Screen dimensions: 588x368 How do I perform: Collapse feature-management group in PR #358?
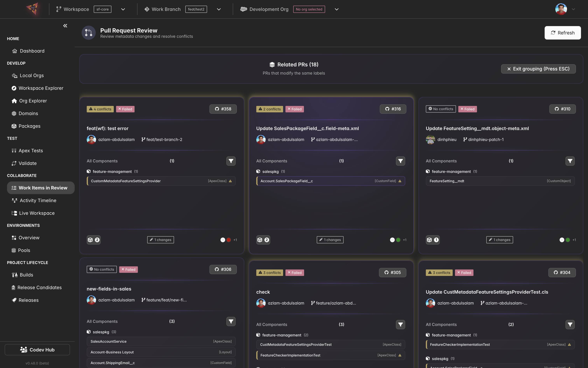point(112,171)
